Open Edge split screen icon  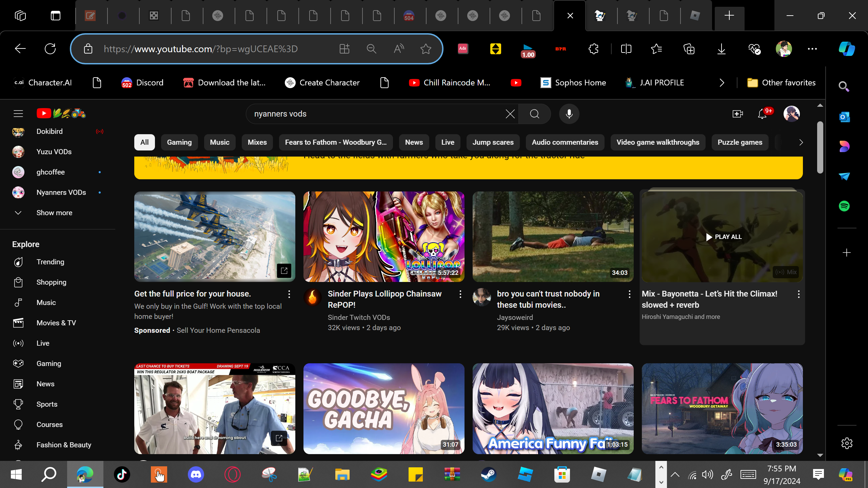[626, 49]
